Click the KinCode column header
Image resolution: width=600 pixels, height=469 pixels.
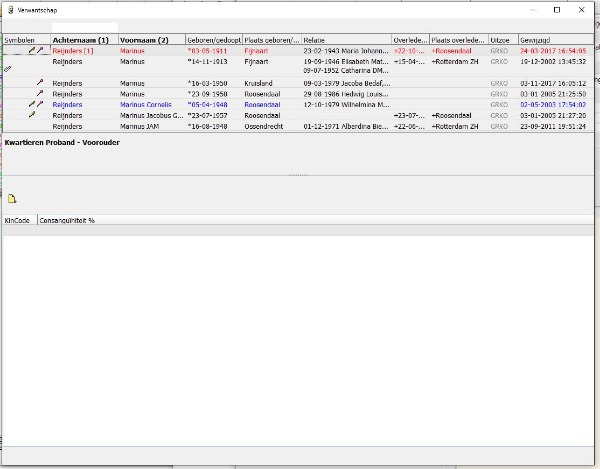tap(18, 219)
